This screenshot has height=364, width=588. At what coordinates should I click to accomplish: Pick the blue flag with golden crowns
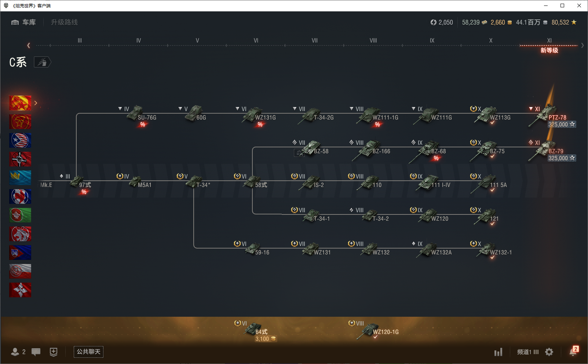click(20, 178)
